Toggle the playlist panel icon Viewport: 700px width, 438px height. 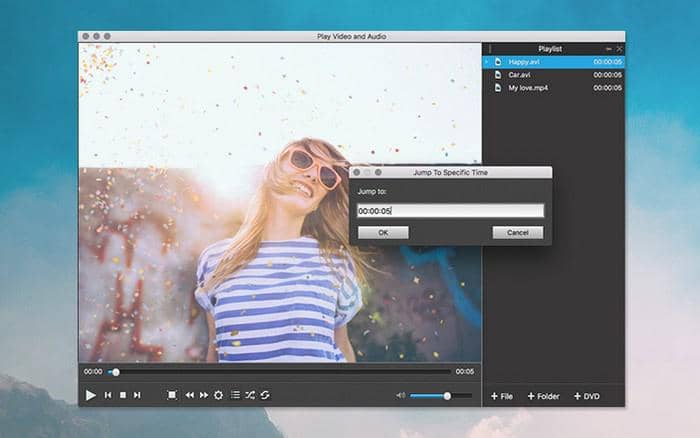click(235, 395)
